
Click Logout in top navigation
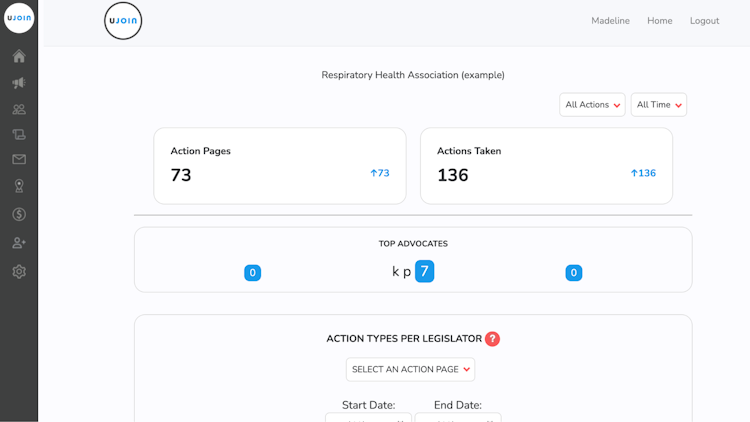coord(704,21)
